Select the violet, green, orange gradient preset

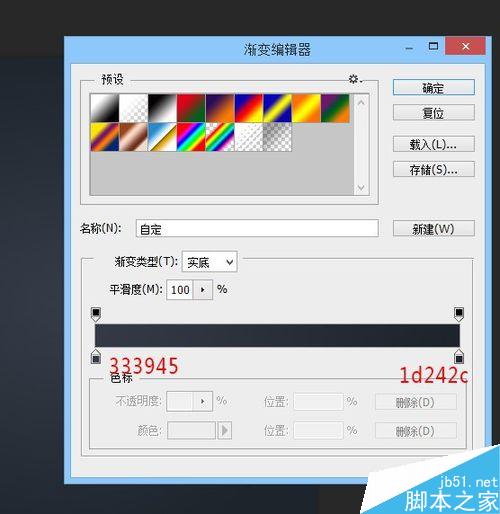click(335, 108)
